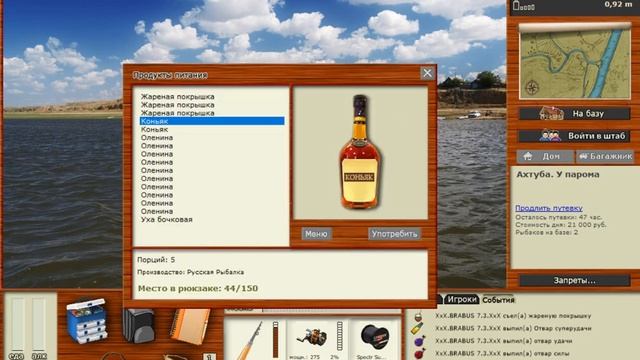This screenshot has height=360, width=640.
Task: Select the highlighted Коньяк row
Action: [x=212, y=121]
